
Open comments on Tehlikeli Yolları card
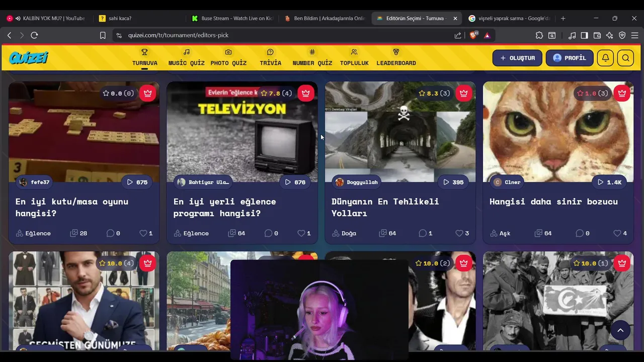click(426, 233)
